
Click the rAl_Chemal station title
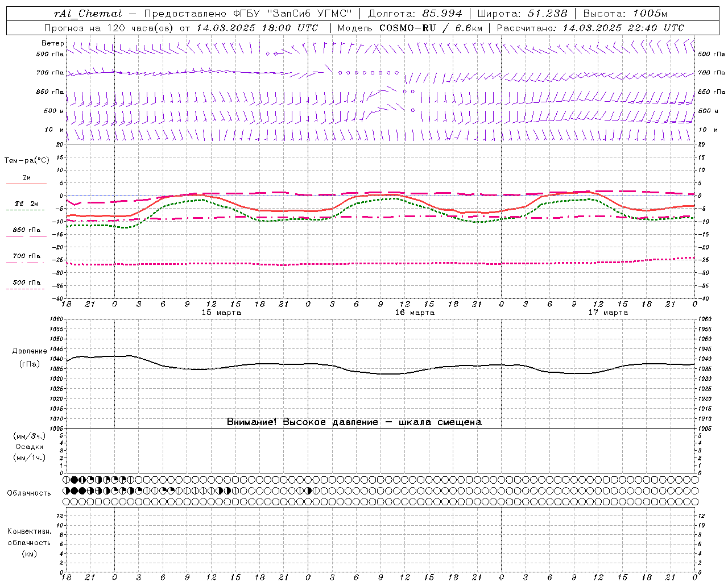point(88,14)
